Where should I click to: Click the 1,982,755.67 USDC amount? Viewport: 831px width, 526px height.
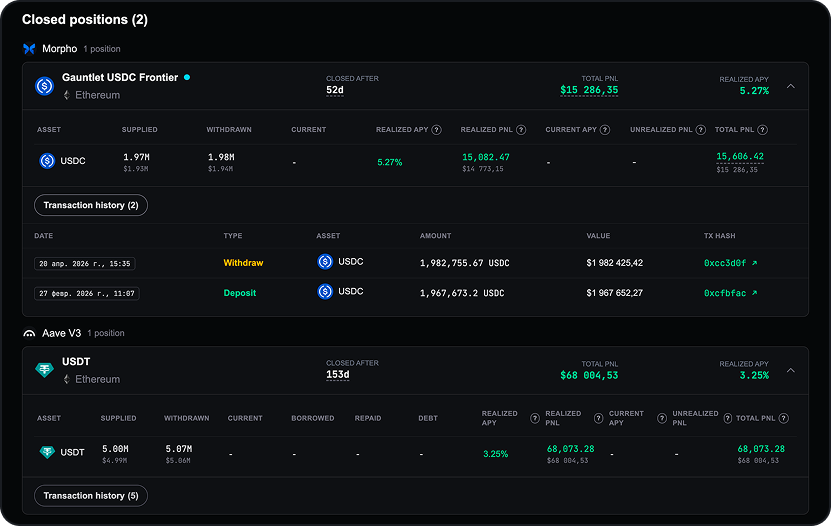click(465, 263)
